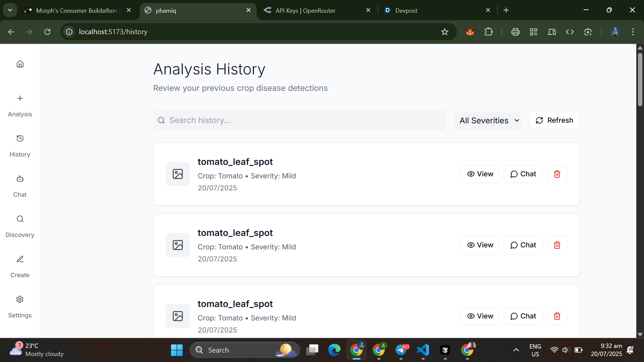644x362 pixels.
Task: View the first tomato_leaf_spot analysis
Action: click(480, 174)
